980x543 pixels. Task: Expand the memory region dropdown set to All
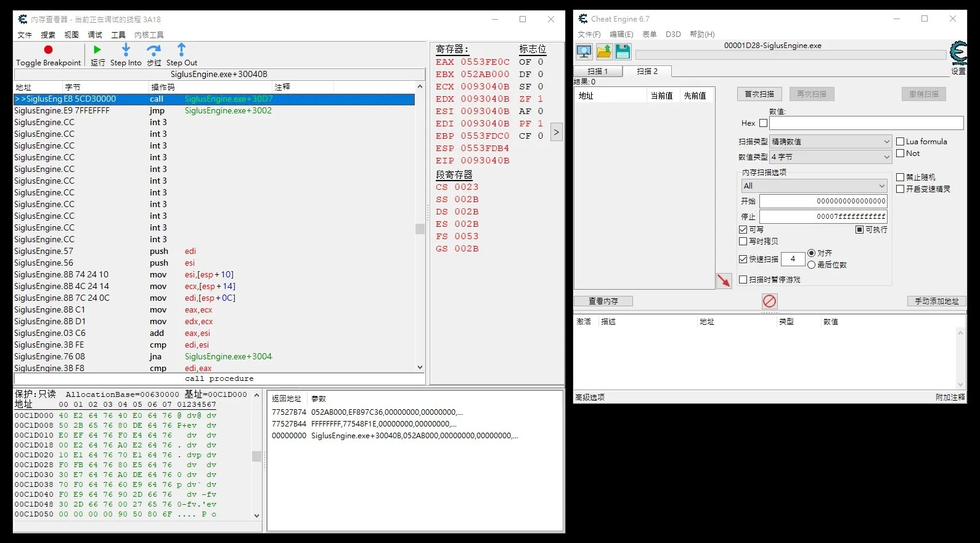point(814,186)
